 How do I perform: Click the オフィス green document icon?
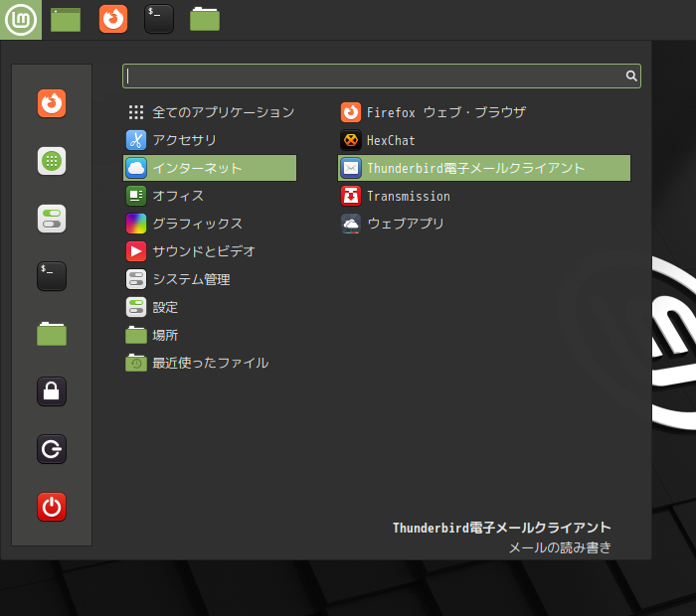point(136,196)
